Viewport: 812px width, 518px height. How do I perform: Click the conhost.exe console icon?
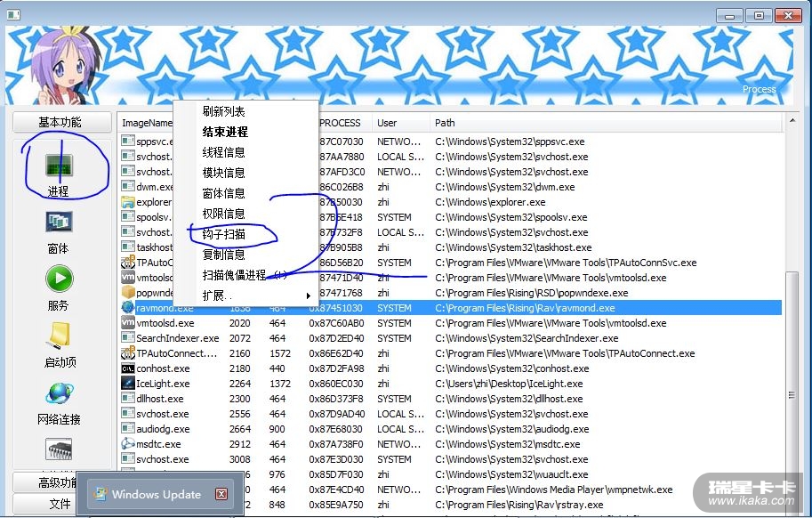coord(127,368)
